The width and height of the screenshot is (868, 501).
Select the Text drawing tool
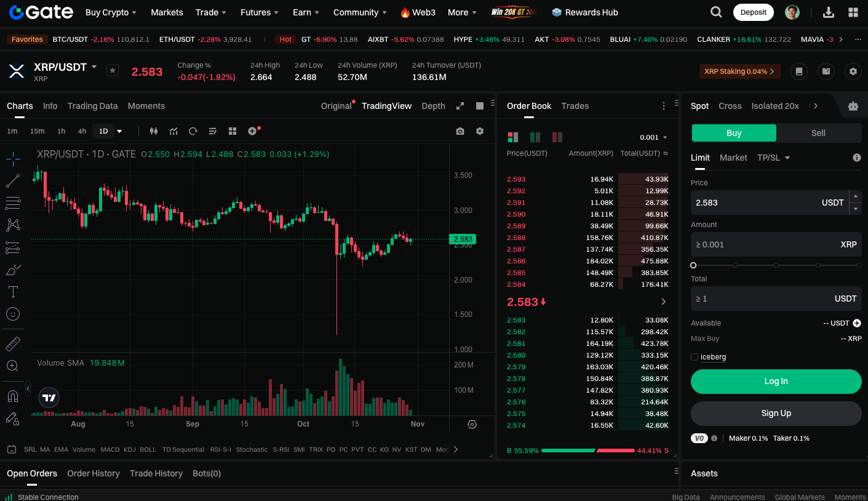click(x=13, y=292)
